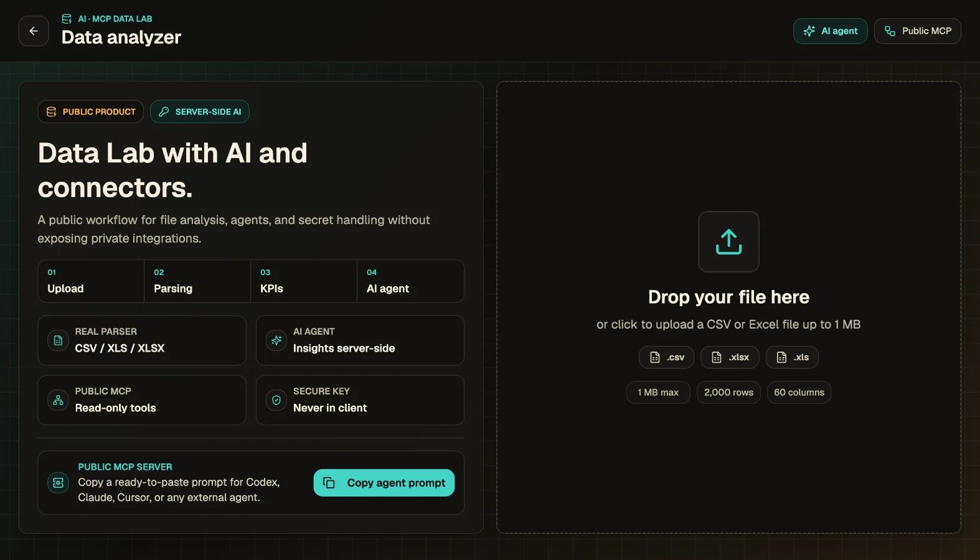Click the Never in client text

pyautogui.click(x=330, y=408)
